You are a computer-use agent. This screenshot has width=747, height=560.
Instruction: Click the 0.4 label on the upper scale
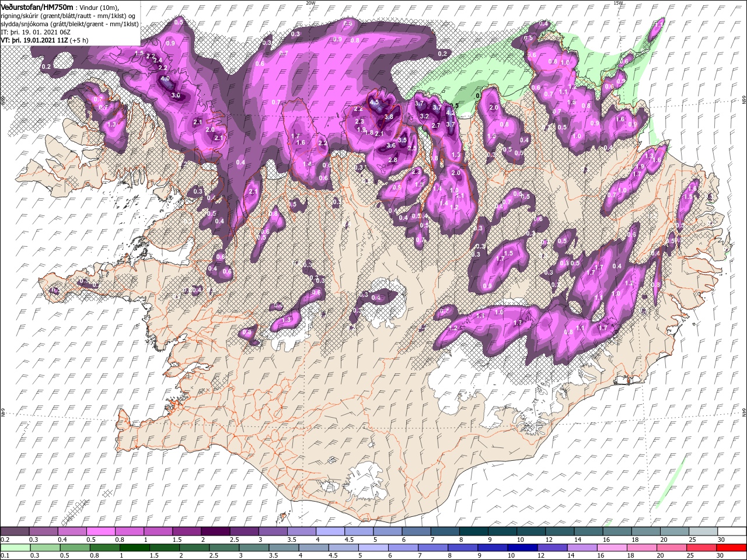coord(62,540)
